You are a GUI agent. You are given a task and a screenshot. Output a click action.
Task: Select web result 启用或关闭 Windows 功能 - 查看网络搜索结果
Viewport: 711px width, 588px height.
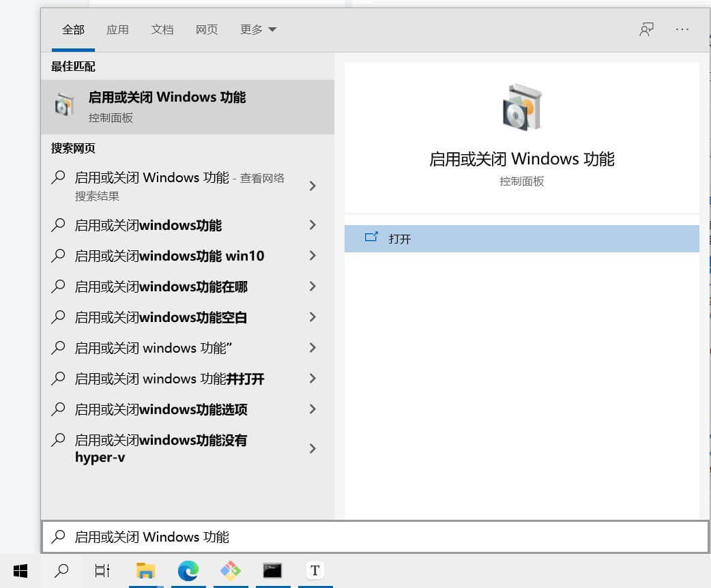click(188, 186)
